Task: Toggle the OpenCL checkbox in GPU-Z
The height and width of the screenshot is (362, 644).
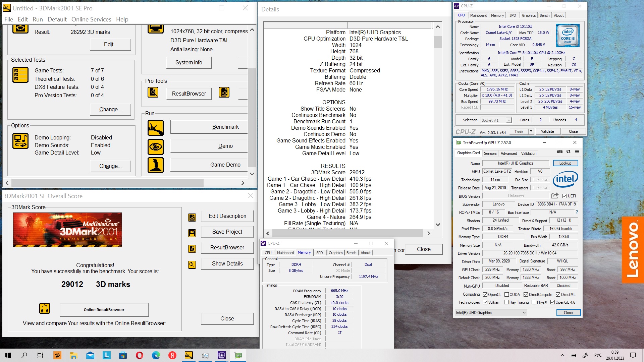Action: pos(485,295)
